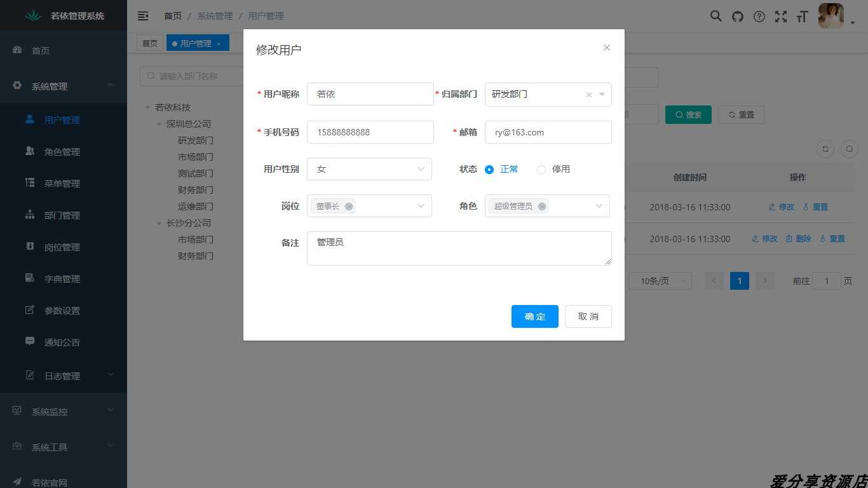Click the 手机号码 input field
The height and width of the screenshot is (488, 868).
[x=370, y=132]
